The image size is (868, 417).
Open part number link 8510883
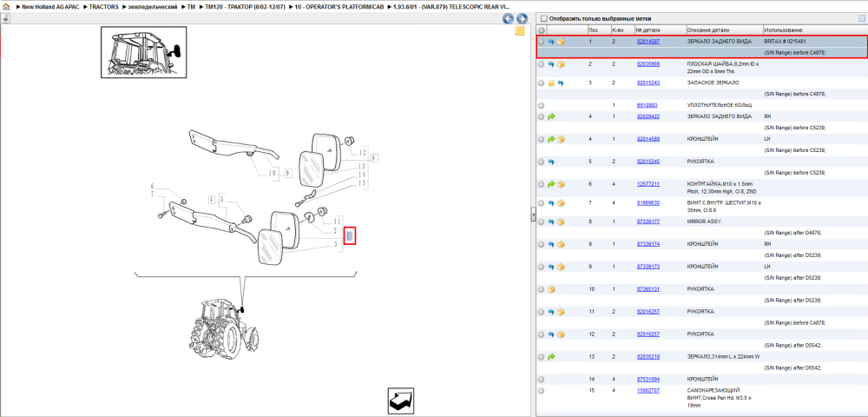(647, 105)
